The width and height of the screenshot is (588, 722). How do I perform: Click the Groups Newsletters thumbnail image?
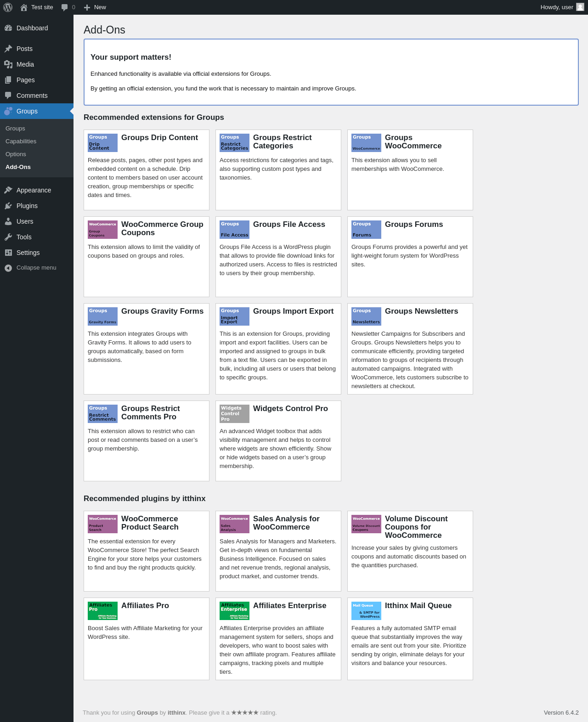click(x=366, y=316)
